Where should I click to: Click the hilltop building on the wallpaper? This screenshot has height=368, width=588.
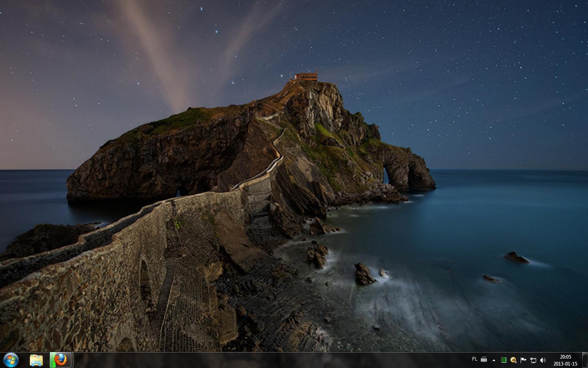[306, 76]
